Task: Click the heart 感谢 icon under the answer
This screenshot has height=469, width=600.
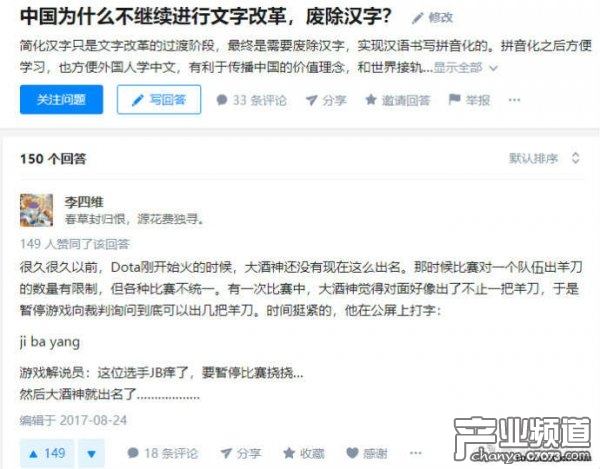Action: coord(352,453)
